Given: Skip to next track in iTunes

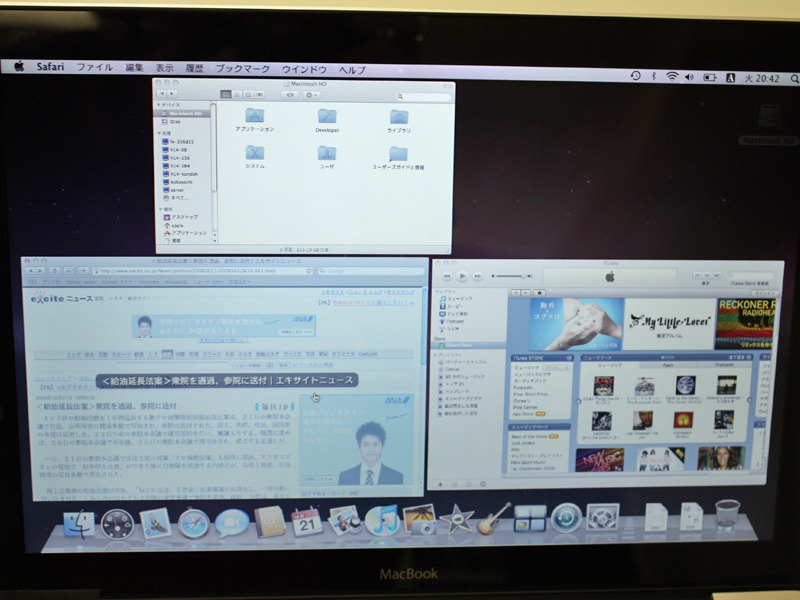Looking at the screenshot, I should coord(478,276).
